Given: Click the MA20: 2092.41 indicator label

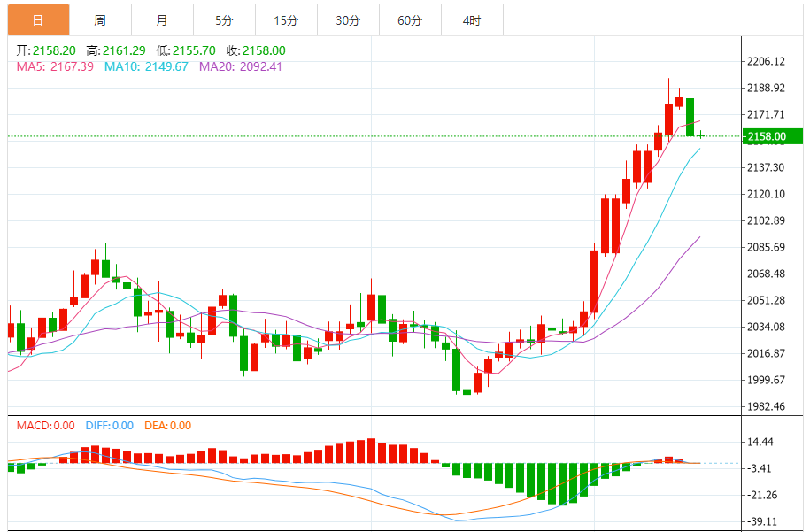Looking at the screenshot, I should coord(241,66).
